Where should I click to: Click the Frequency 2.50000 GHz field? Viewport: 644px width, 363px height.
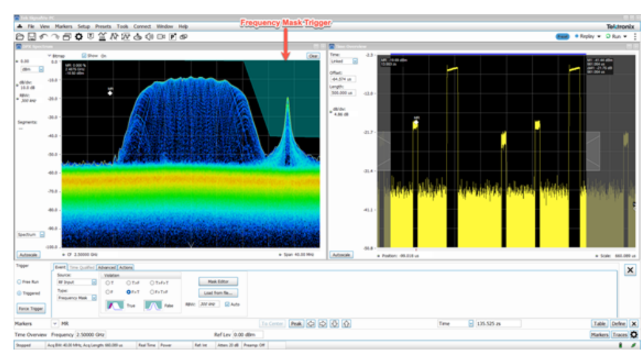(x=91, y=335)
